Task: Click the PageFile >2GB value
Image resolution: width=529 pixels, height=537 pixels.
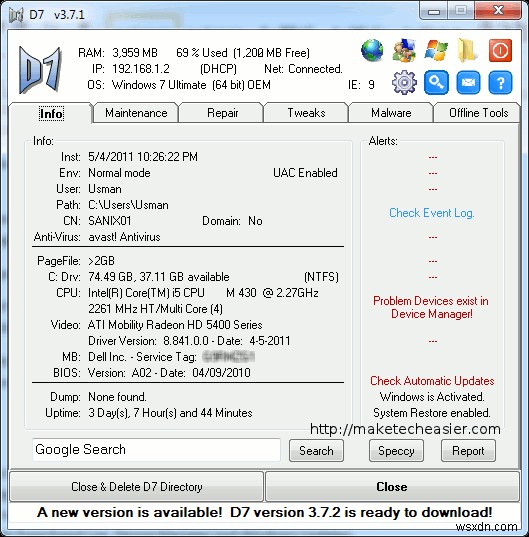Action: [x=101, y=261]
